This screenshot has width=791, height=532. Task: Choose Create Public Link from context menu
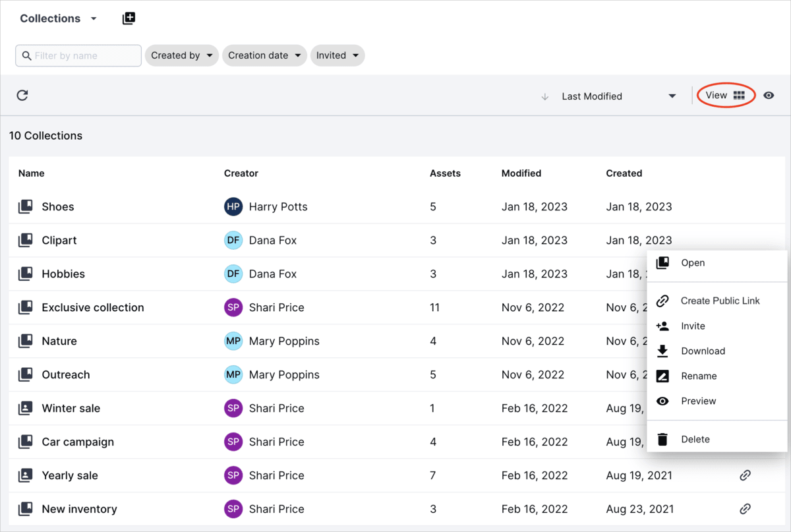click(x=720, y=301)
